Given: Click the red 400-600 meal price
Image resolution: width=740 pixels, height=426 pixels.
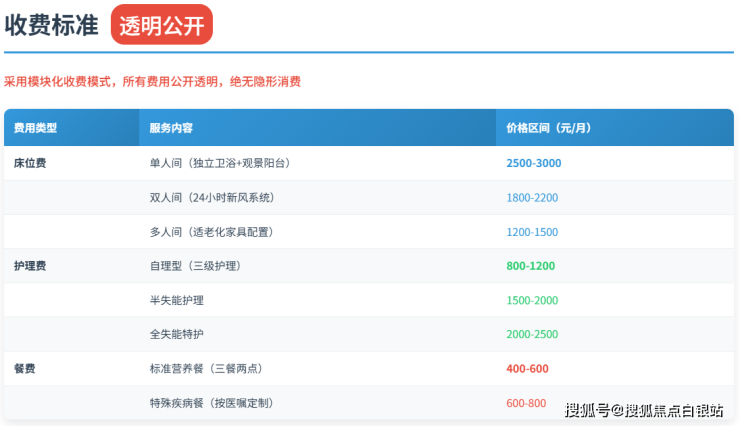Looking at the screenshot, I should [x=528, y=368].
